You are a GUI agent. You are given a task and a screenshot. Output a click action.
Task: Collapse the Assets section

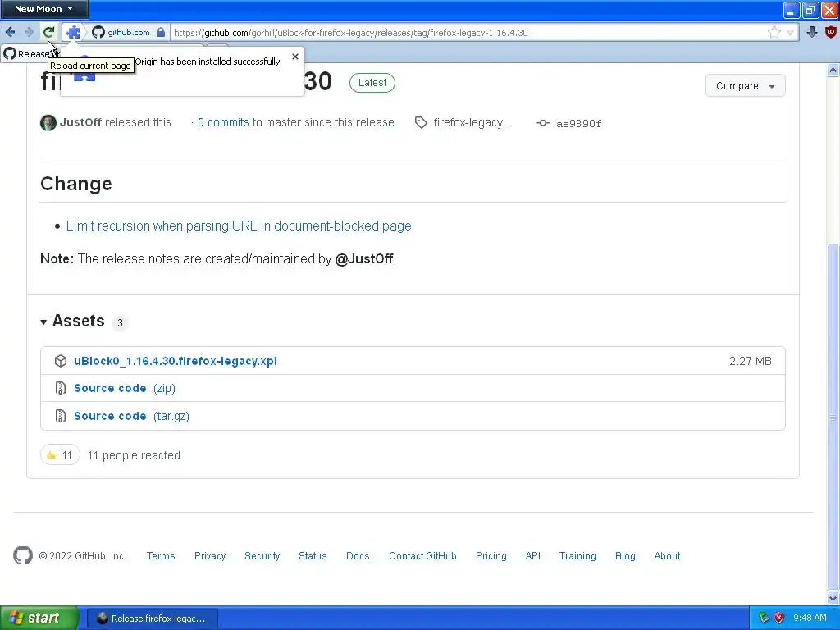[x=72, y=321]
